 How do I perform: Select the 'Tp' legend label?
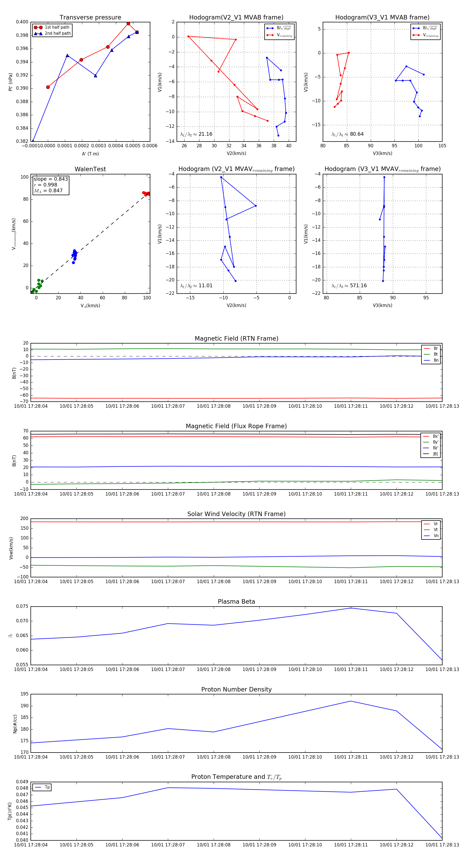[47, 788]
